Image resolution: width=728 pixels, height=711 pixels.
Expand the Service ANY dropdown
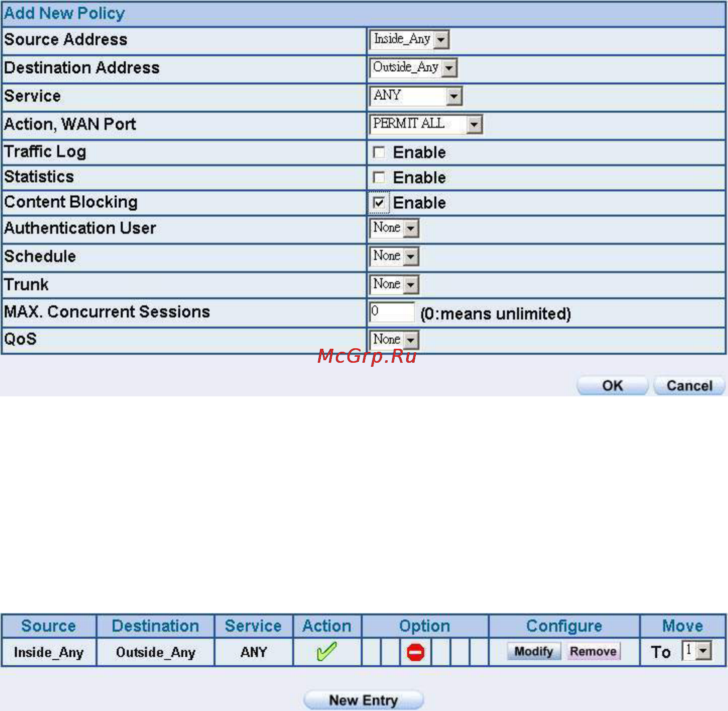tap(416, 95)
